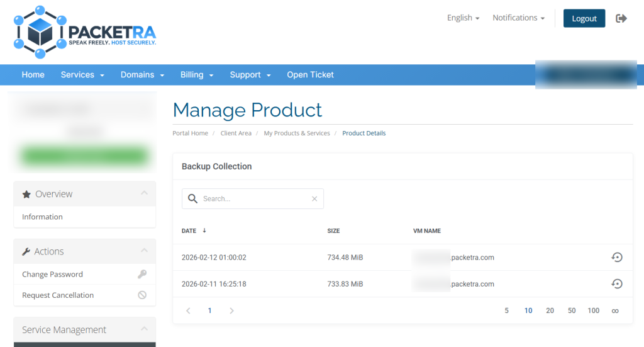Open the Billing menu
Image resolution: width=644 pixels, height=347 pixels.
click(x=197, y=75)
